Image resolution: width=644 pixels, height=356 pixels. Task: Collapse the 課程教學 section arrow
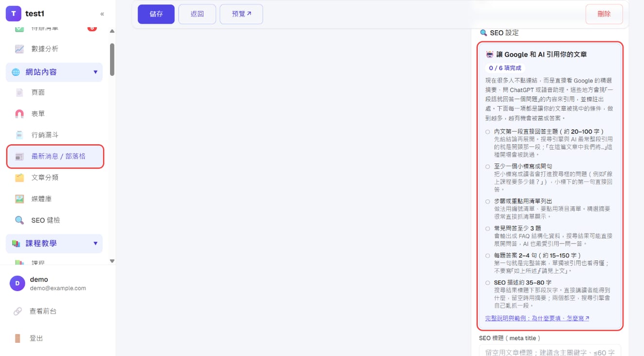point(95,244)
